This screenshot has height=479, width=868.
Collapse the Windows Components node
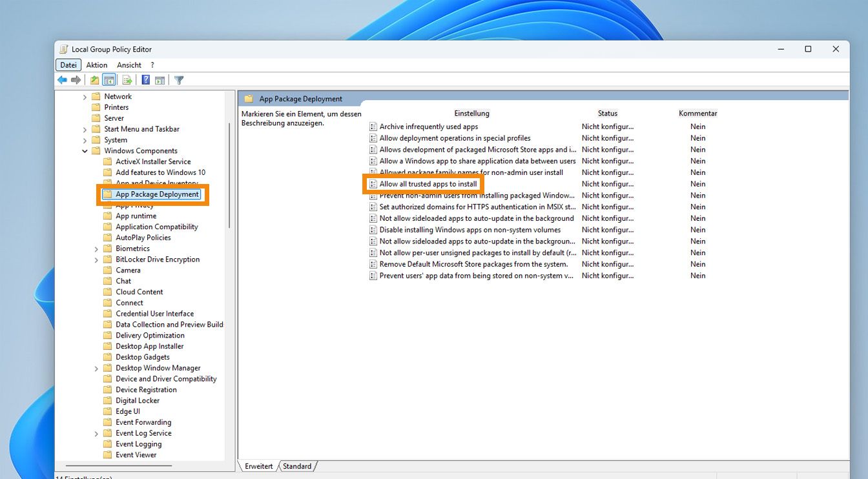pos(85,151)
